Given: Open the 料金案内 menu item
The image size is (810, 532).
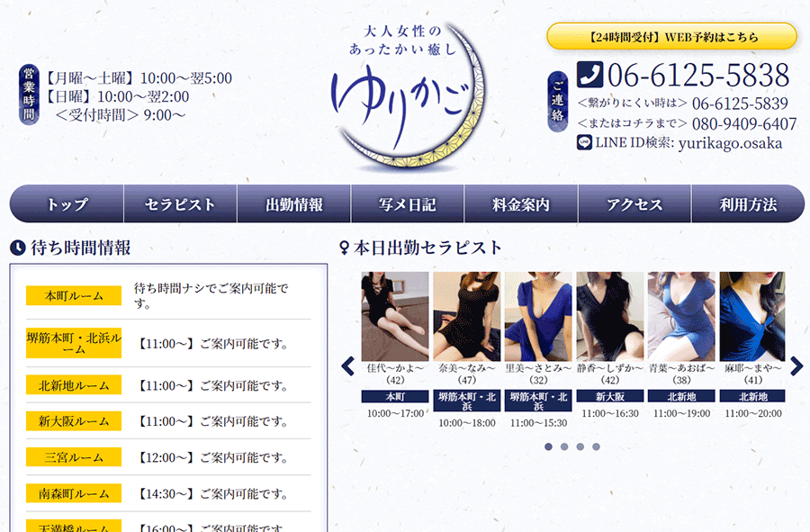Looking at the screenshot, I should (521, 204).
